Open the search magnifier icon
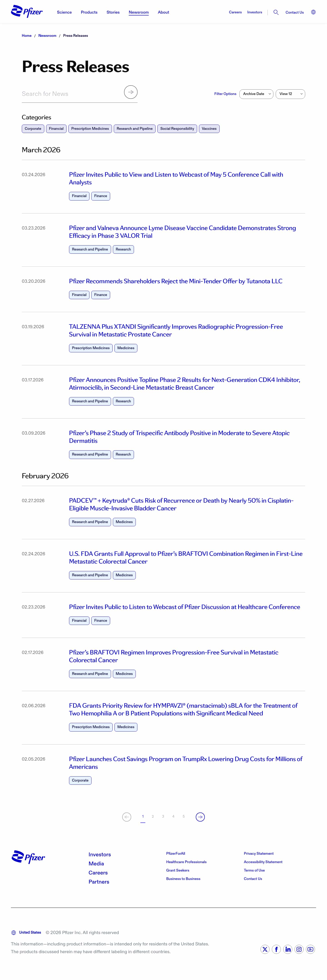 tap(276, 12)
